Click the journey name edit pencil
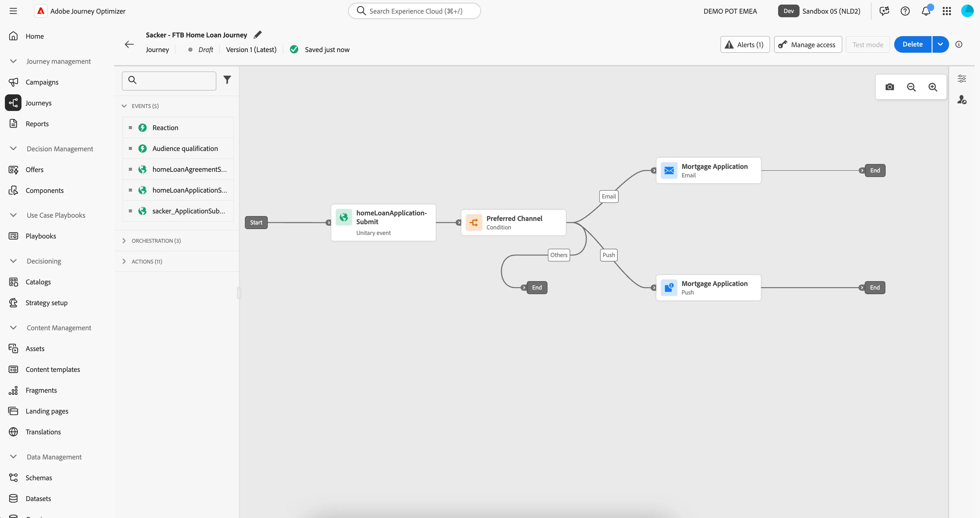The height and width of the screenshot is (518, 980). 258,34
